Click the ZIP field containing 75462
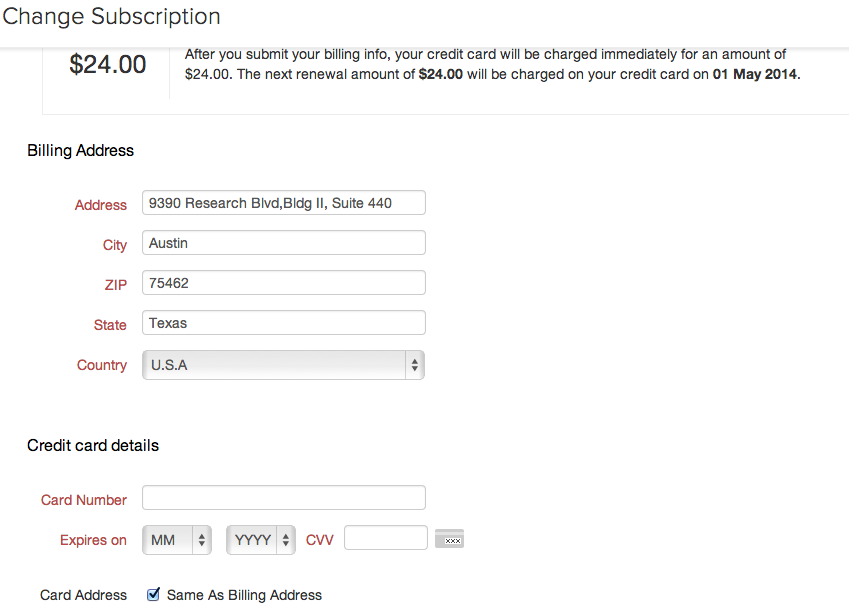This screenshot has height=606, width=849. coord(284,283)
